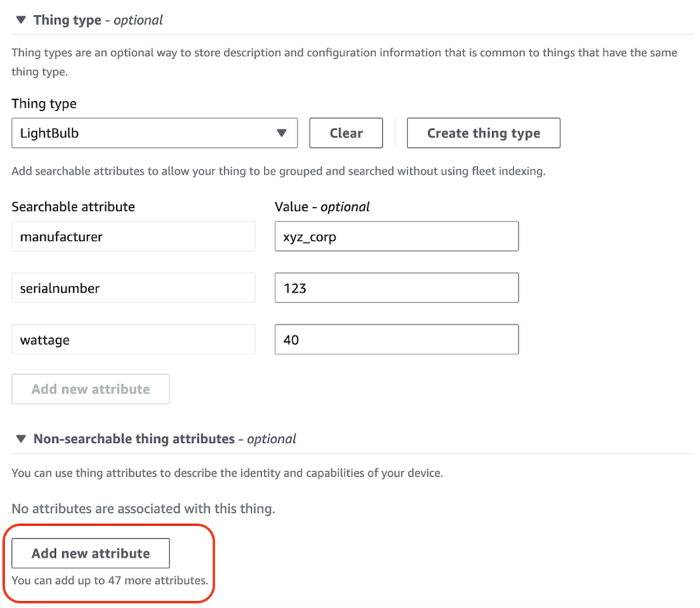The height and width of the screenshot is (608, 700).
Task: Focus the wattage value field showing 40
Action: (396, 339)
